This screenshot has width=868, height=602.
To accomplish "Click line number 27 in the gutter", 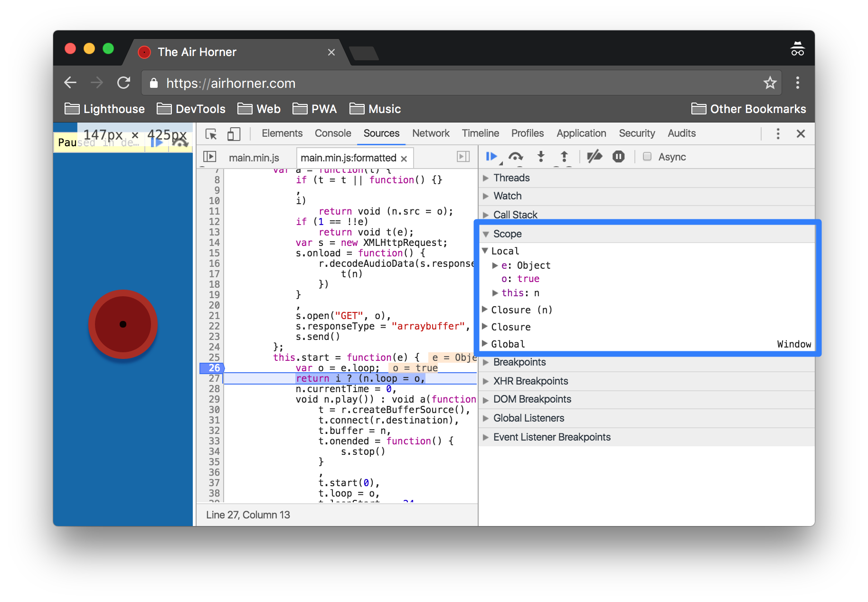I will coord(214,378).
